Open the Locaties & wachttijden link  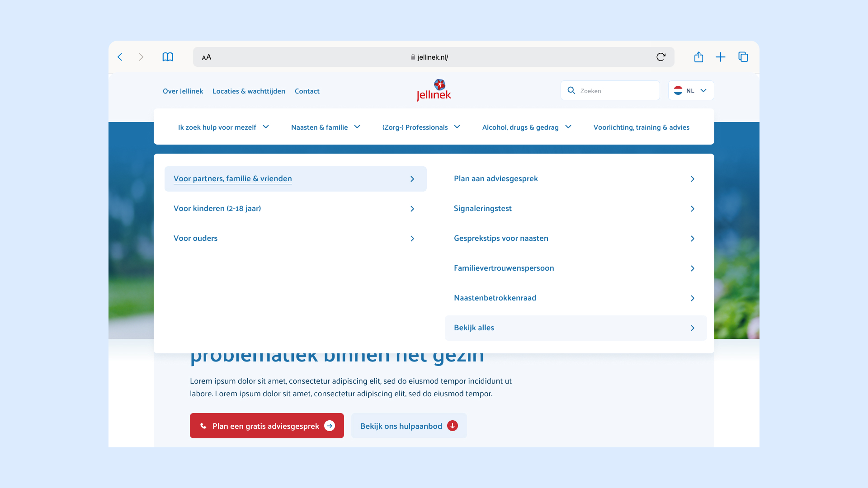[x=249, y=91]
